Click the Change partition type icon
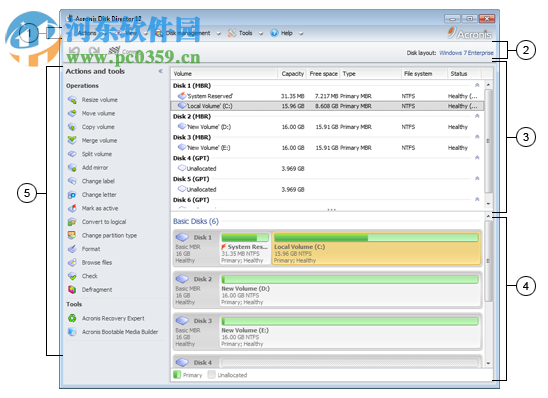This screenshot has height=398, width=548. coord(72,236)
